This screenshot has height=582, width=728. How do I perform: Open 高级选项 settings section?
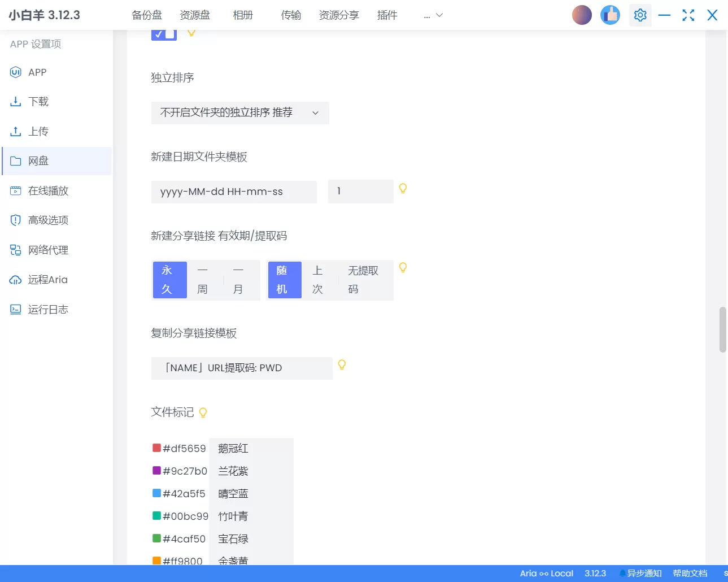click(47, 220)
